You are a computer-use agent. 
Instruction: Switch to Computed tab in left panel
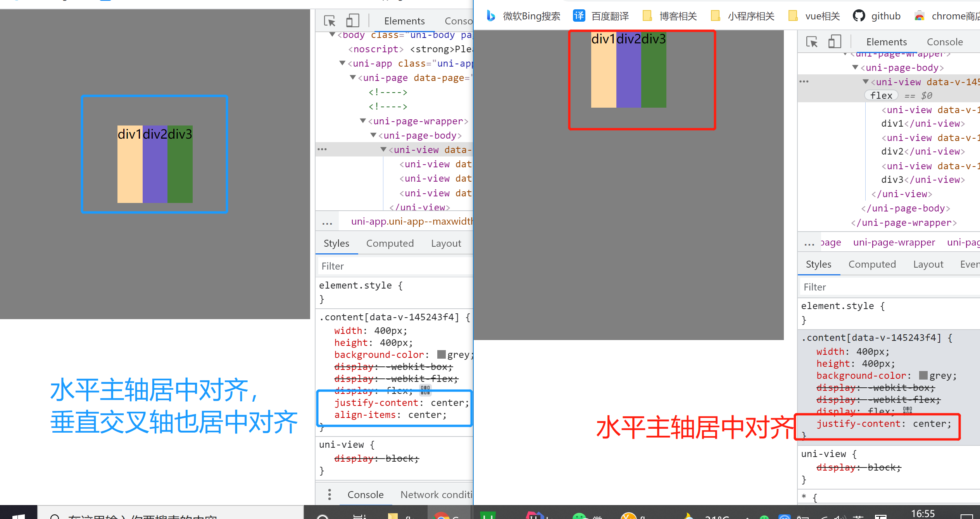coord(390,243)
